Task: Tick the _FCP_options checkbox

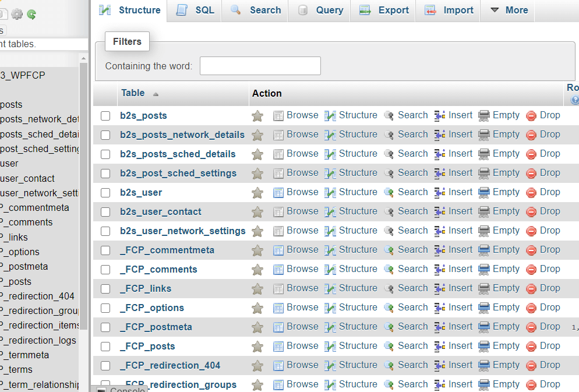Action: [x=105, y=308]
